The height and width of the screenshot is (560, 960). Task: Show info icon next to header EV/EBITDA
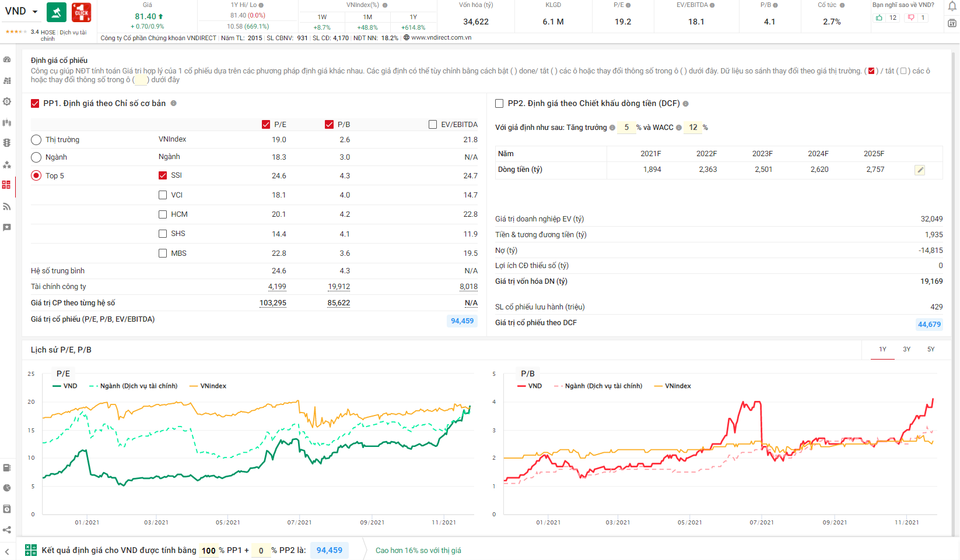[712, 5]
